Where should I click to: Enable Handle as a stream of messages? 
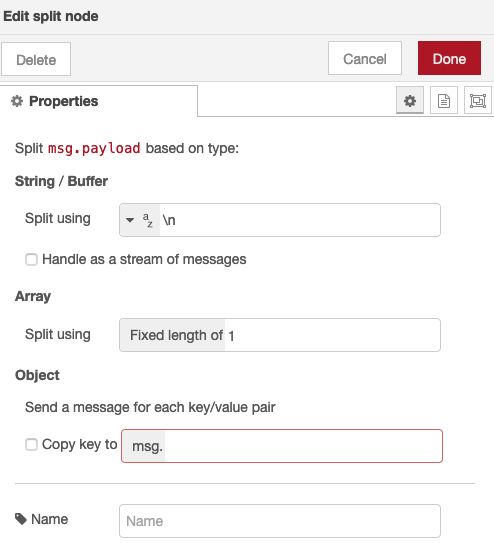[31, 259]
